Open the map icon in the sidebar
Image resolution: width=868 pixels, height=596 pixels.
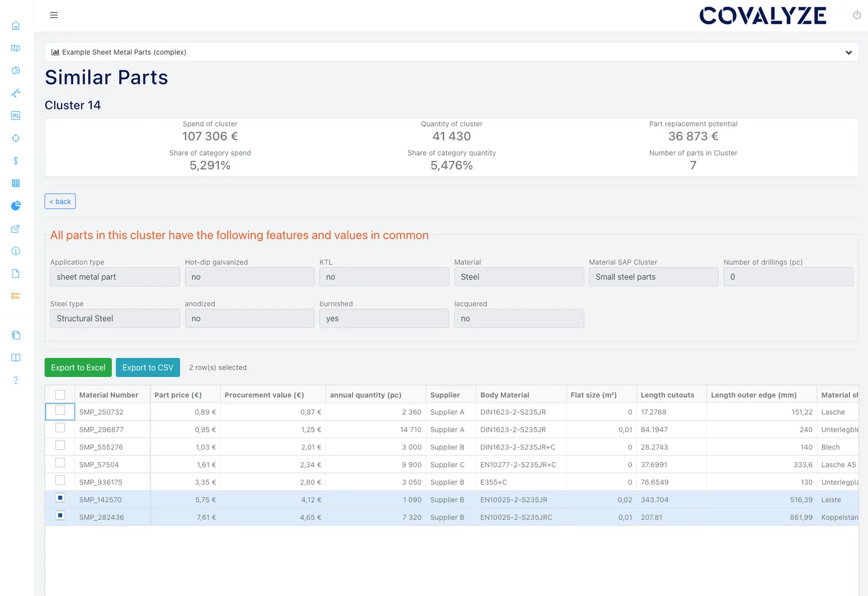[x=16, y=48]
